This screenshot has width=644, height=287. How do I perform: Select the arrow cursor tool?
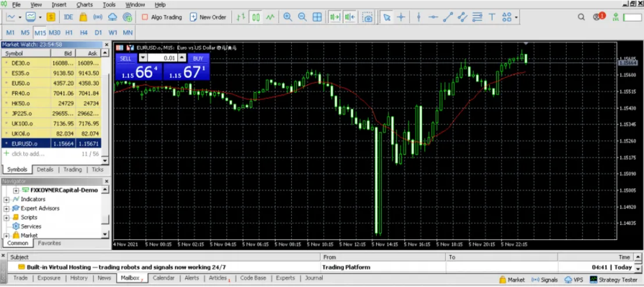(x=387, y=17)
